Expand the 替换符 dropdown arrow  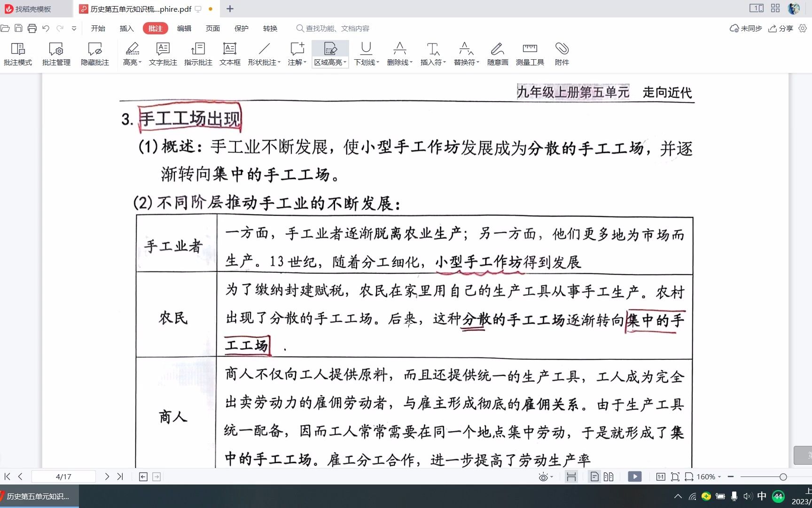(x=478, y=63)
